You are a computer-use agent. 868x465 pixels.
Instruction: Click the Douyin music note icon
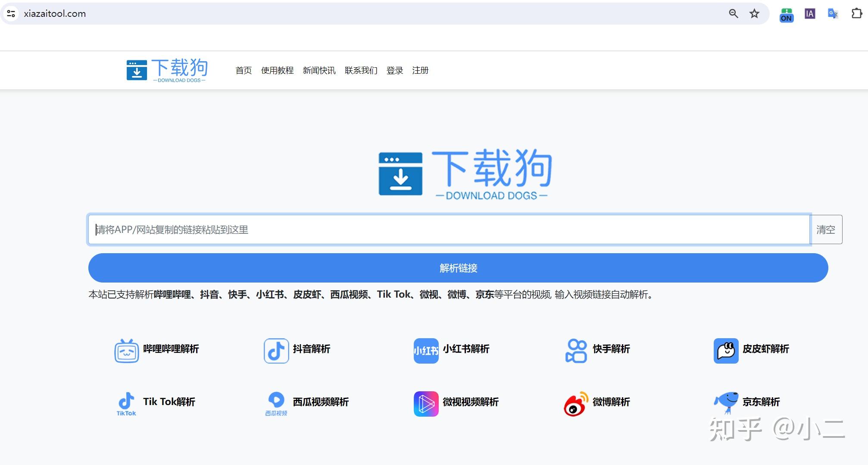click(x=276, y=351)
